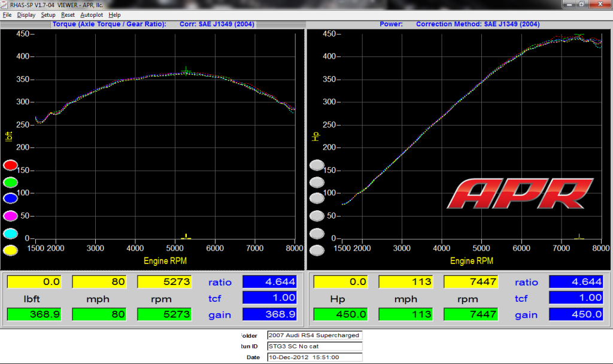
Task: Click the top run selector beside the power graph
Action: [317, 165]
